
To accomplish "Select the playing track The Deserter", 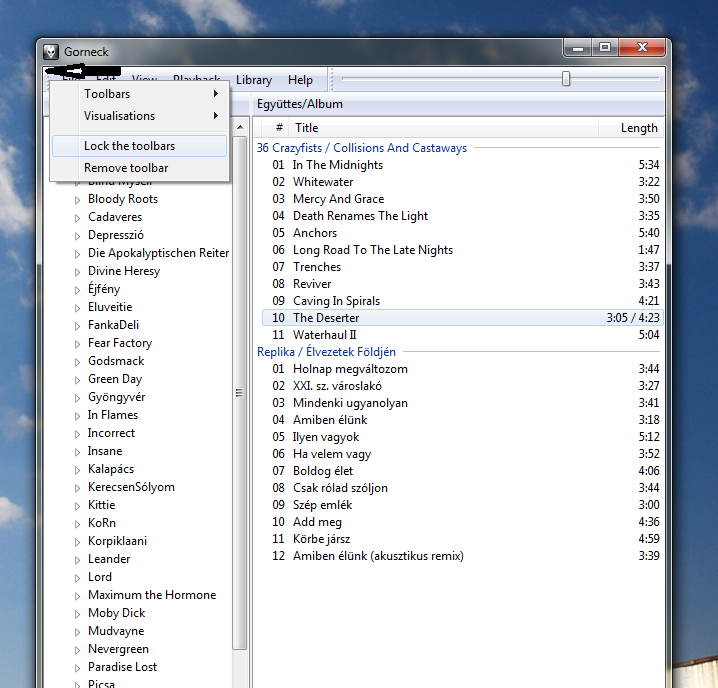I will 462,318.
